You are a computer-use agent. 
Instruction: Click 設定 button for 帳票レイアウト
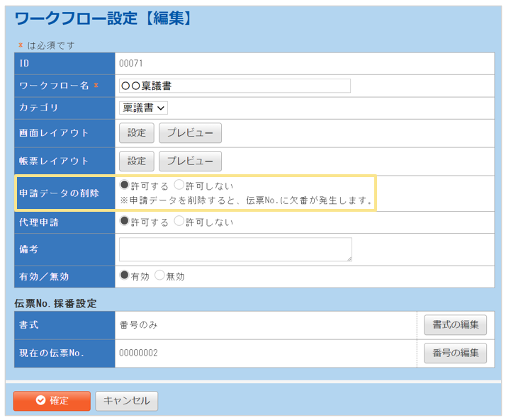click(x=136, y=161)
